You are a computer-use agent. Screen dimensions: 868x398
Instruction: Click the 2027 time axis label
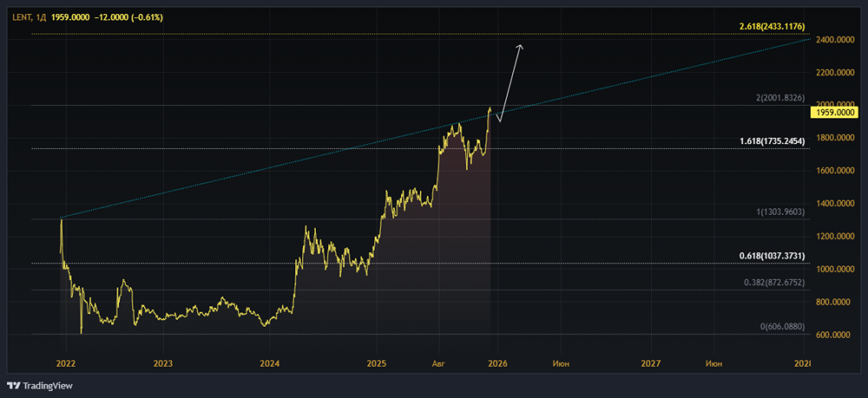point(650,363)
